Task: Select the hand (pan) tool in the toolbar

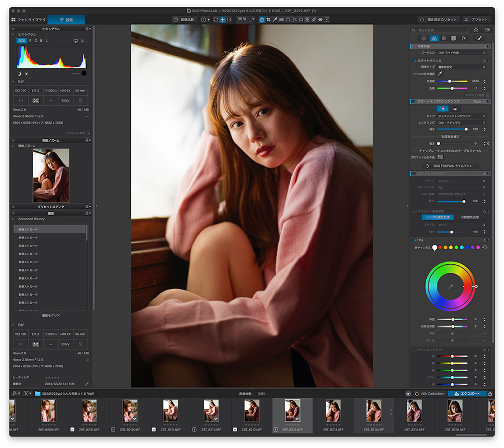Action: point(262,20)
